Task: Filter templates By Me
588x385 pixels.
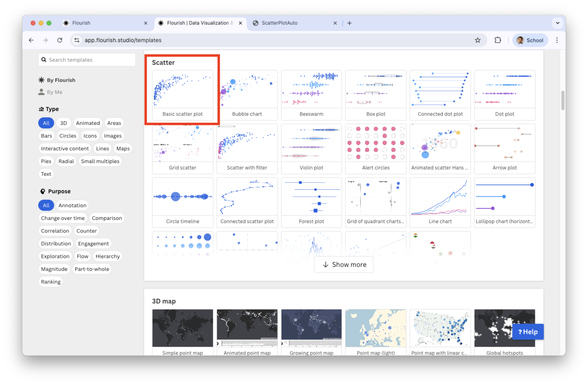Action: click(x=54, y=92)
